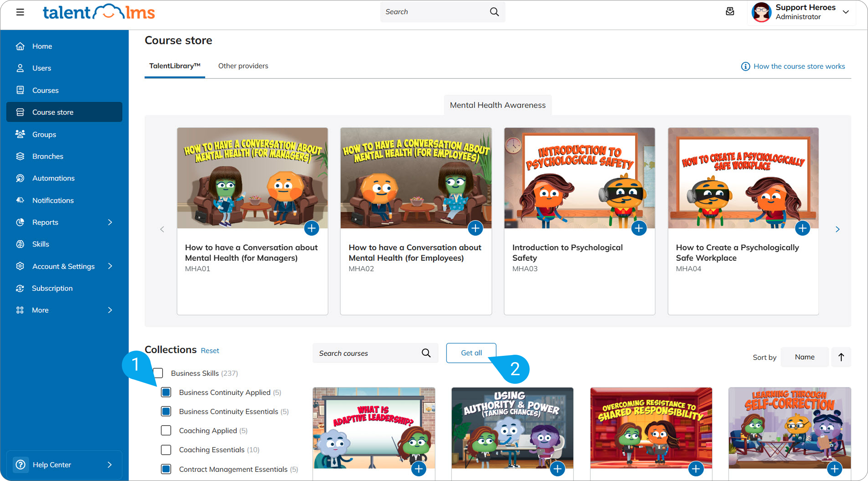The width and height of the screenshot is (868, 481).
Task: Open MHA01 Managers course title
Action: tap(251, 253)
